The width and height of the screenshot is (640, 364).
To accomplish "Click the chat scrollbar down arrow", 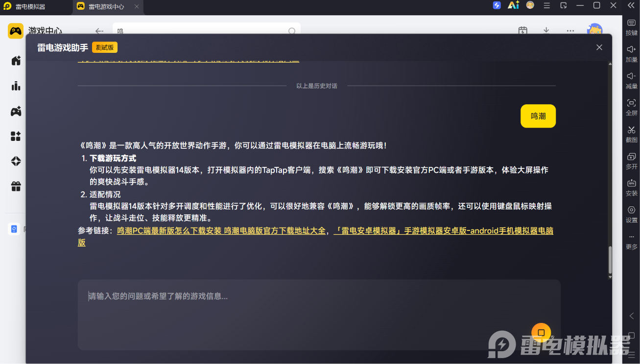I will (x=610, y=277).
